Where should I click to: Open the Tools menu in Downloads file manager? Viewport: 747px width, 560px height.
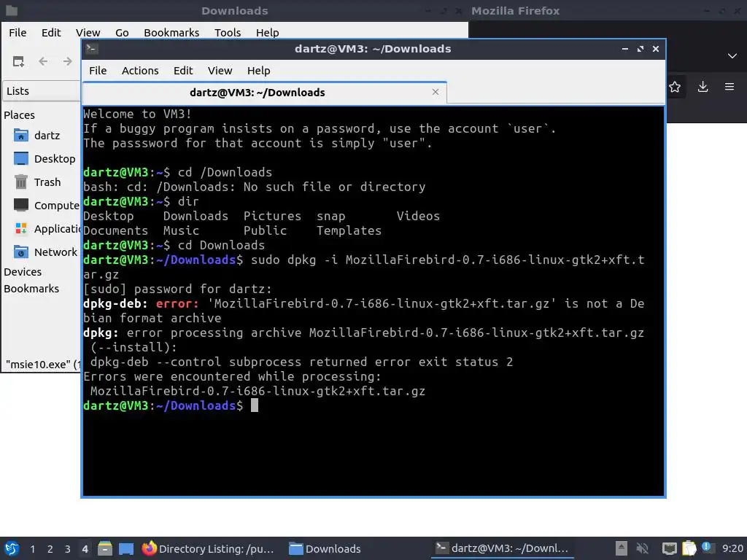point(228,32)
